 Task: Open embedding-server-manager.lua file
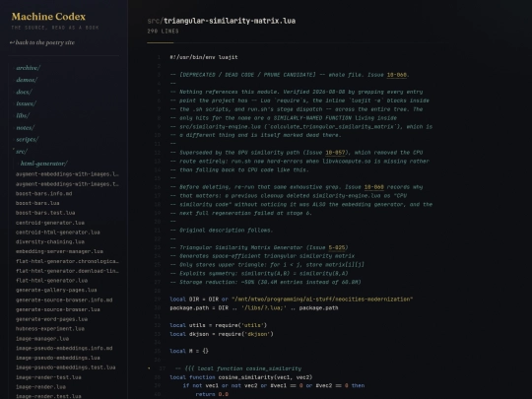59,251
